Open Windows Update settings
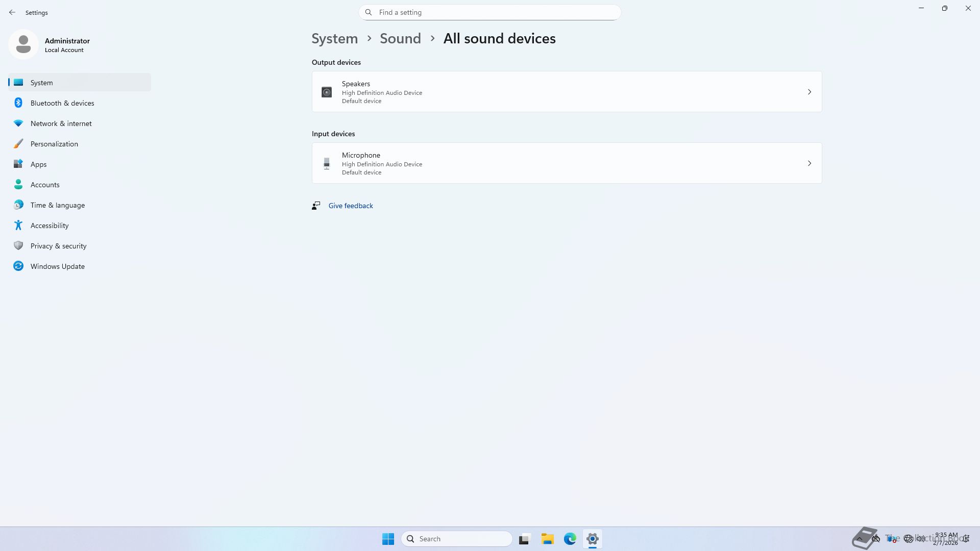Image resolution: width=980 pixels, height=551 pixels. pos(57,266)
